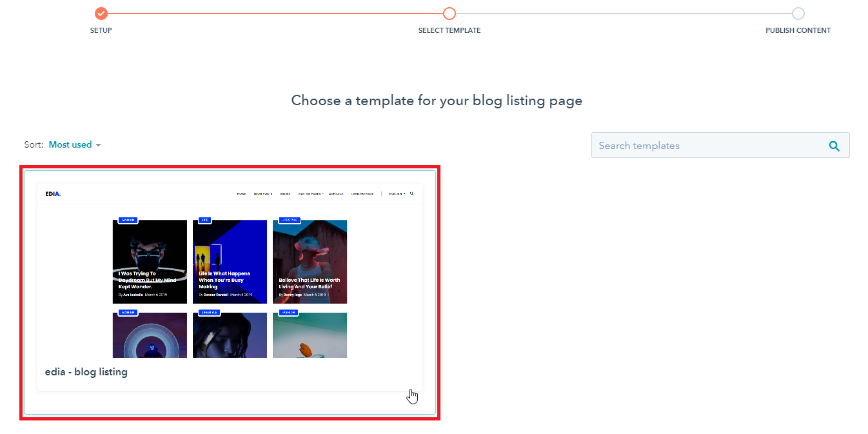Open the Most used sort dropdown
868x434 pixels.
point(70,145)
